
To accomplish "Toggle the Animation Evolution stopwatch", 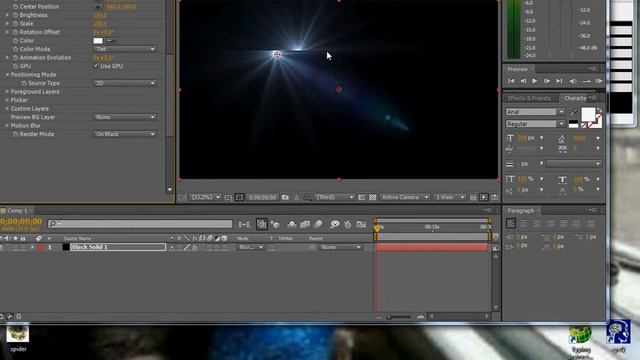I will (16, 58).
